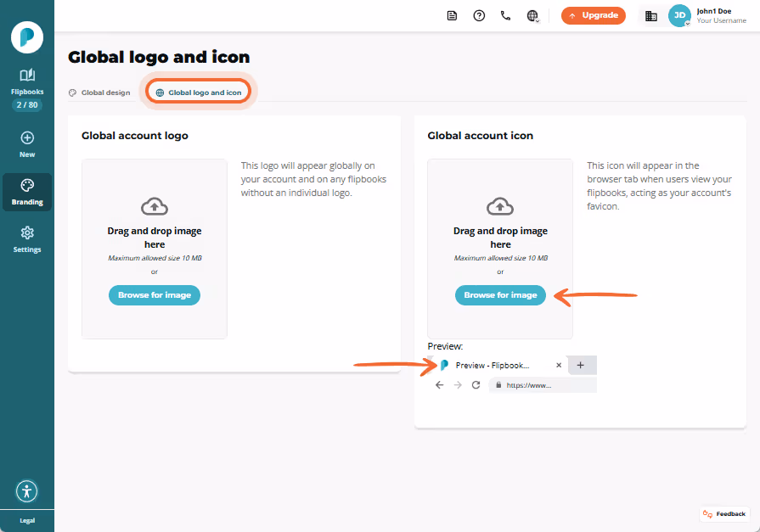Click the Preview - Flipbook tab title
The image size is (760, 532).
coord(492,366)
